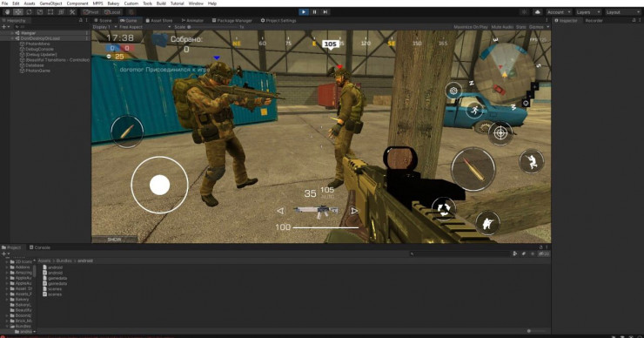Stop play mode with the Play button

pyautogui.click(x=304, y=12)
